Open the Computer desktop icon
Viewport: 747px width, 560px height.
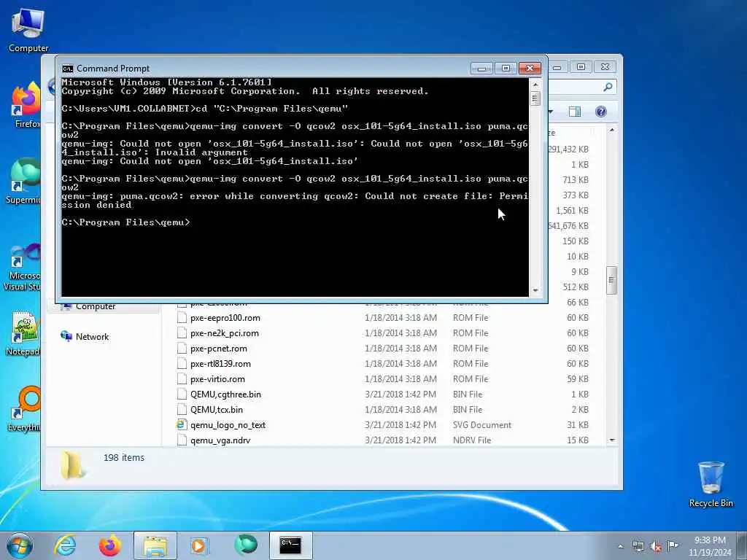tap(28, 31)
